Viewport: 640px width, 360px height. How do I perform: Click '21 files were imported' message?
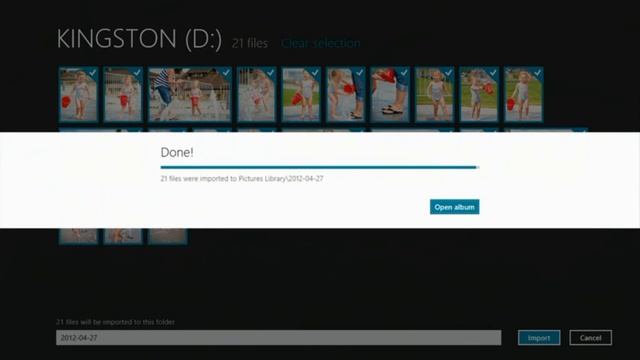pos(242,178)
